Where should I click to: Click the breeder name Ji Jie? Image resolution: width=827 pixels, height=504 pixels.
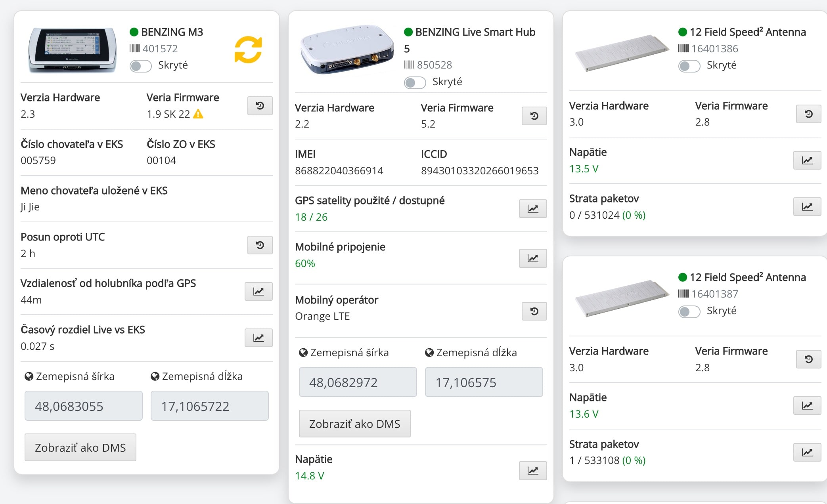(30, 207)
